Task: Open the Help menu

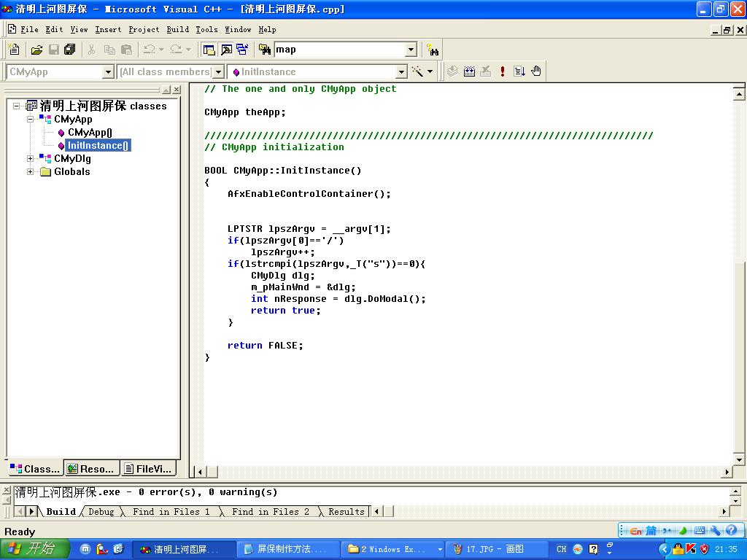Action: pyautogui.click(x=267, y=29)
